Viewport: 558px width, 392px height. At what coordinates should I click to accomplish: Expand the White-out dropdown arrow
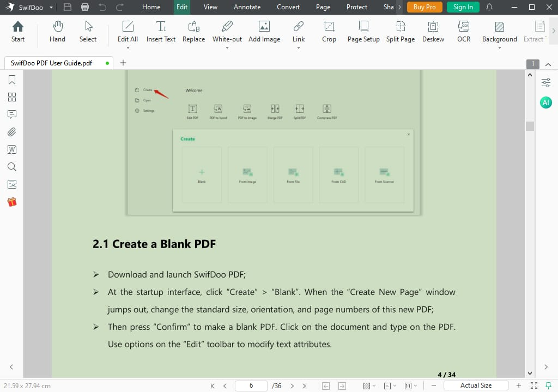tap(227, 48)
